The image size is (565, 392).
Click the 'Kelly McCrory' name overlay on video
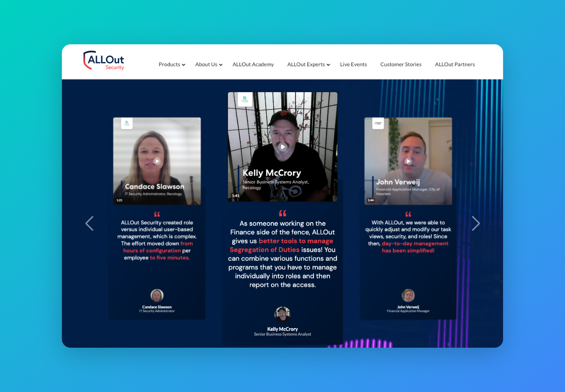[x=272, y=173]
